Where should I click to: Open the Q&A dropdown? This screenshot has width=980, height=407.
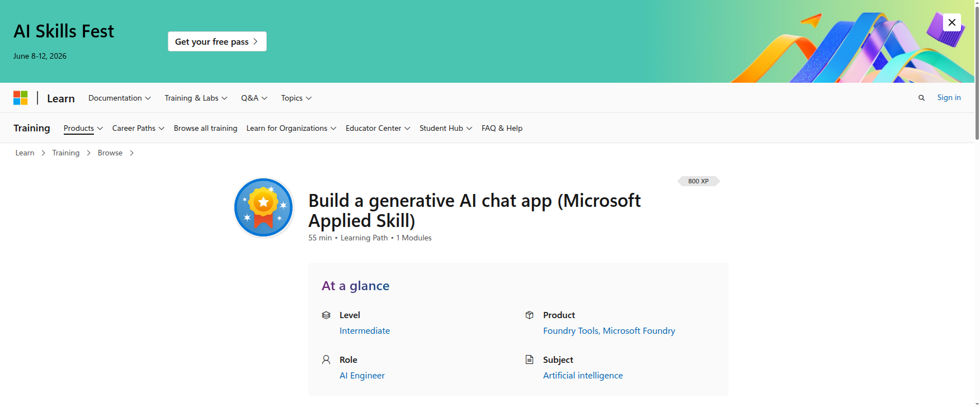click(254, 98)
